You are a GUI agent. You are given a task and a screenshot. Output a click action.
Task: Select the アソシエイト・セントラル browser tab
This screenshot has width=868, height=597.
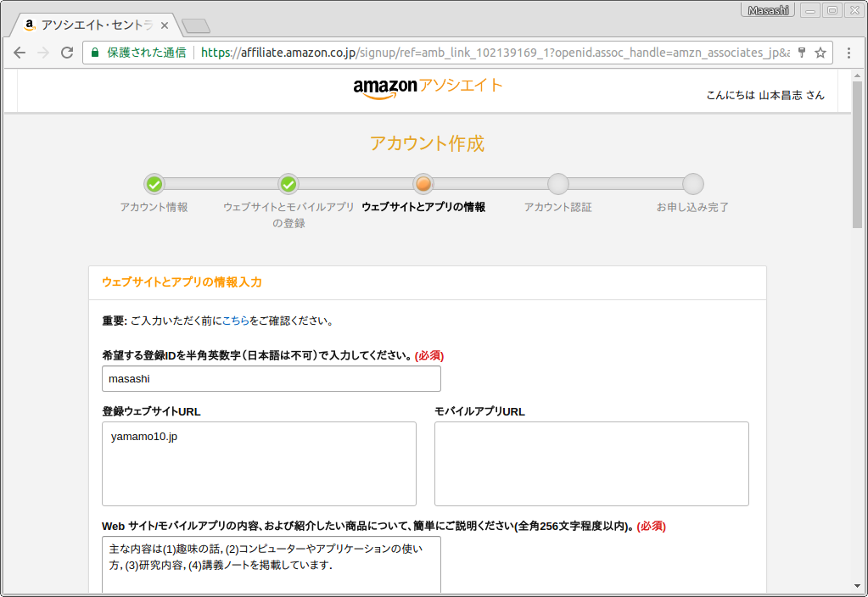[x=95, y=25]
